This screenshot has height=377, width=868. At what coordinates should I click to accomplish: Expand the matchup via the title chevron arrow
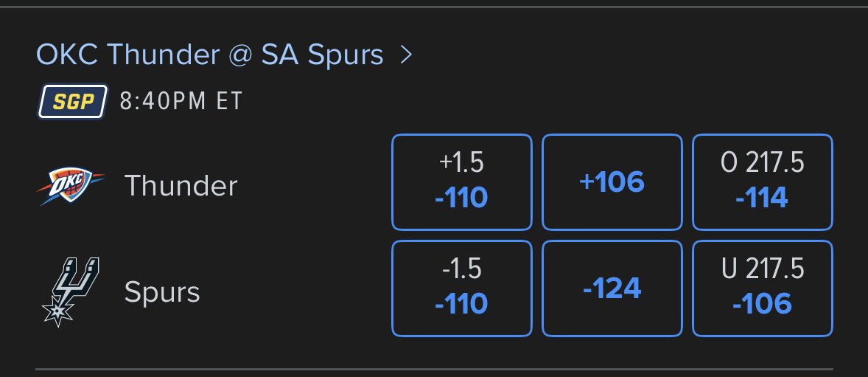click(x=406, y=55)
